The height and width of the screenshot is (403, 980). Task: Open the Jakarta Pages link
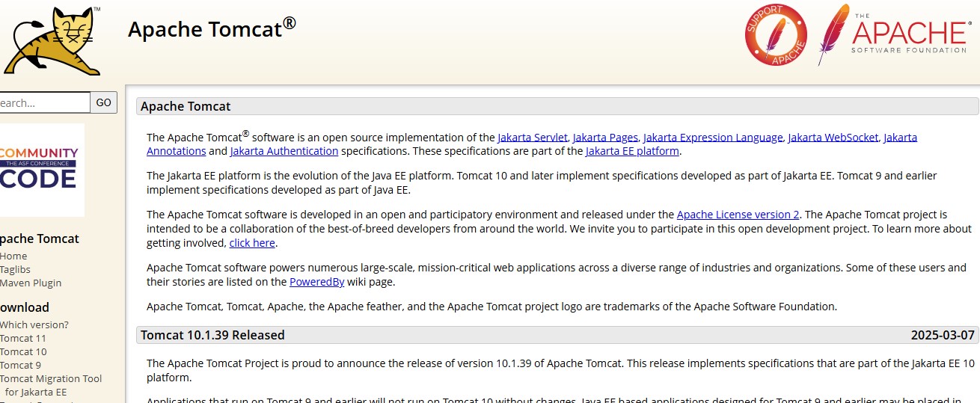click(605, 138)
